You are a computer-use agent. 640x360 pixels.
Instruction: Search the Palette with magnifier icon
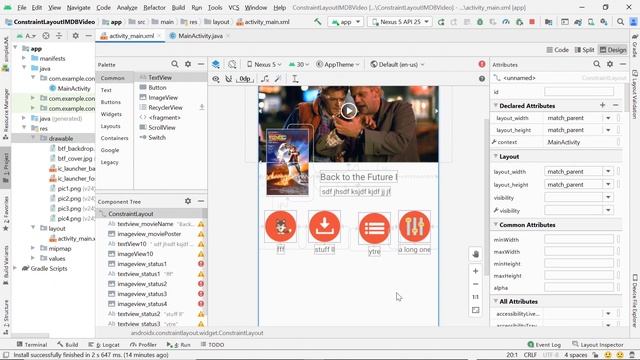pyautogui.click(x=175, y=64)
